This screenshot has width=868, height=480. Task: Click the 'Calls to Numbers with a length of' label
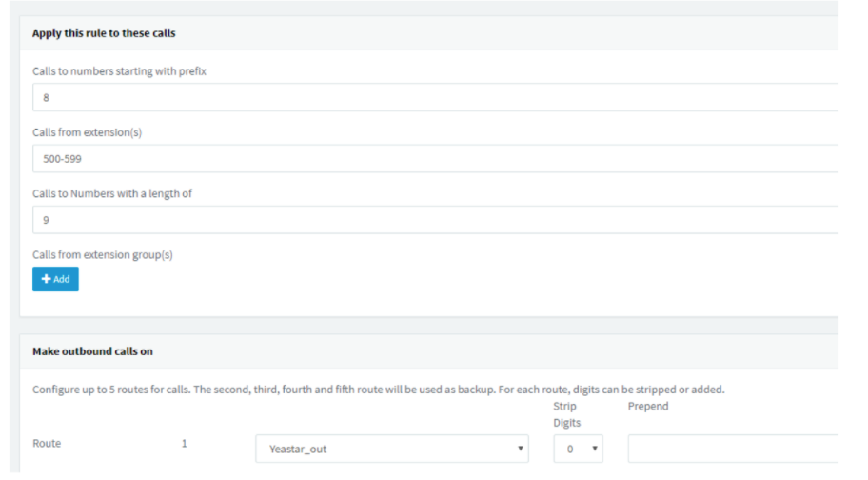(x=112, y=193)
